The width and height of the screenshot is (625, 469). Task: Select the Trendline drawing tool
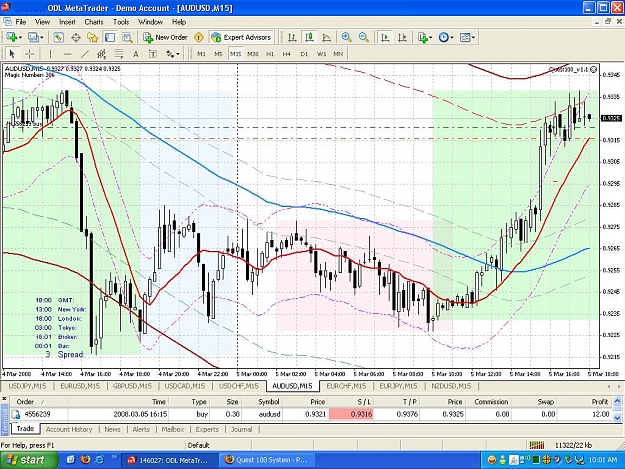85,54
